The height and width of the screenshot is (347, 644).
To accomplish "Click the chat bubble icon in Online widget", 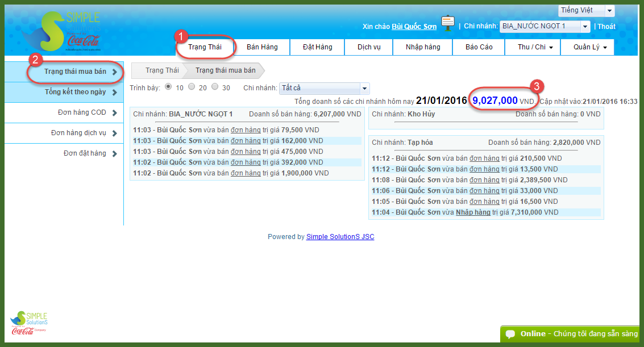I will click(510, 334).
